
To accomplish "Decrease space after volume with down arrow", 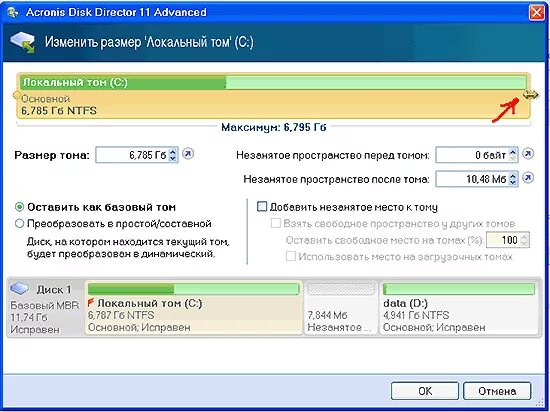I will coord(513,183).
